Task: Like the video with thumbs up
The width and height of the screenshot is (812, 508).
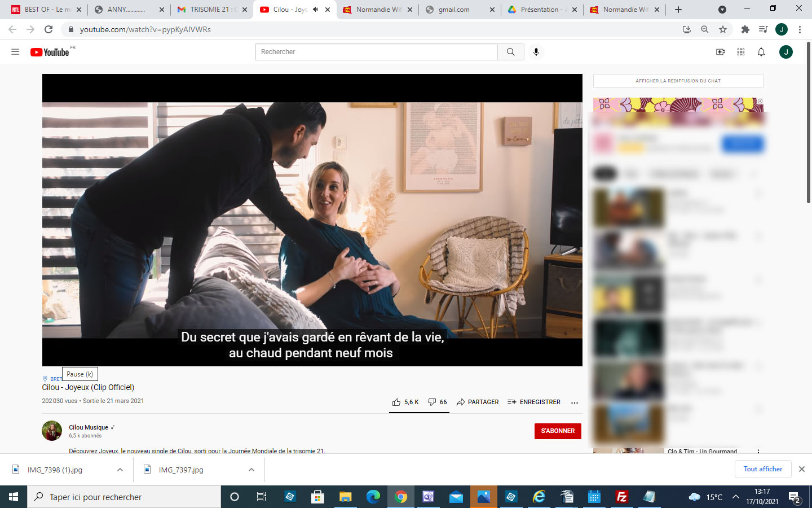Action: pyautogui.click(x=405, y=402)
